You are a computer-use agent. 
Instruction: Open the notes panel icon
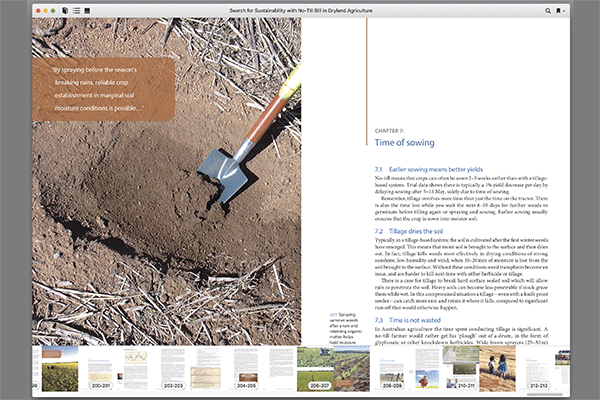[88, 10]
